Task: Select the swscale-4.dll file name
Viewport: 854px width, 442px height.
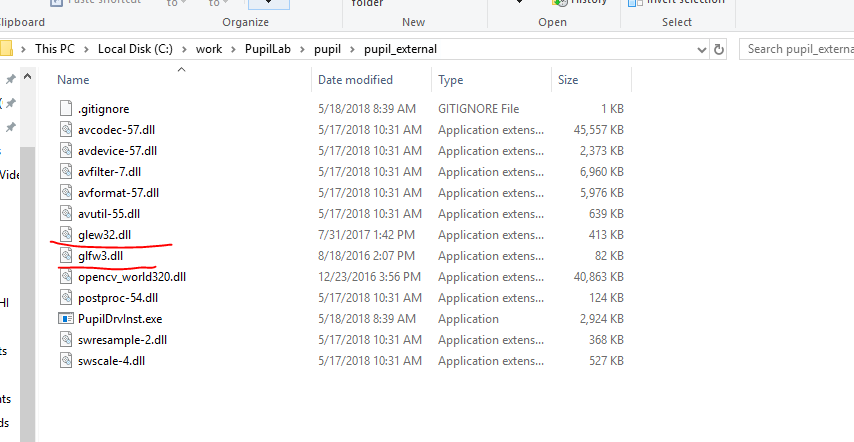Action: [x=112, y=360]
